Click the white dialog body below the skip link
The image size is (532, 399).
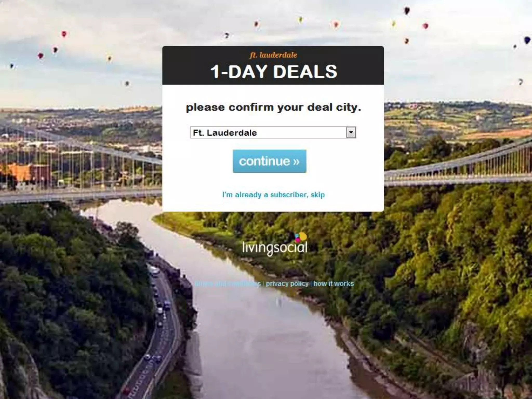pyautogui.click(x=273, y=205)
